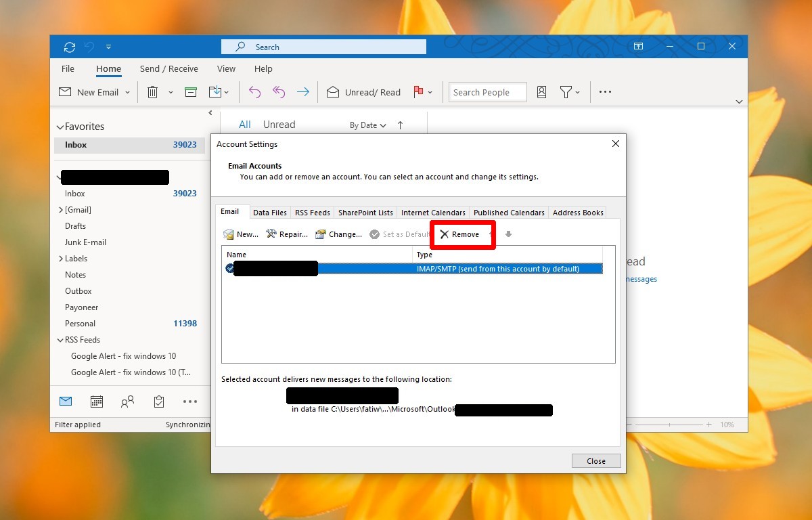Open Address Books tab

tap(578, 213)
